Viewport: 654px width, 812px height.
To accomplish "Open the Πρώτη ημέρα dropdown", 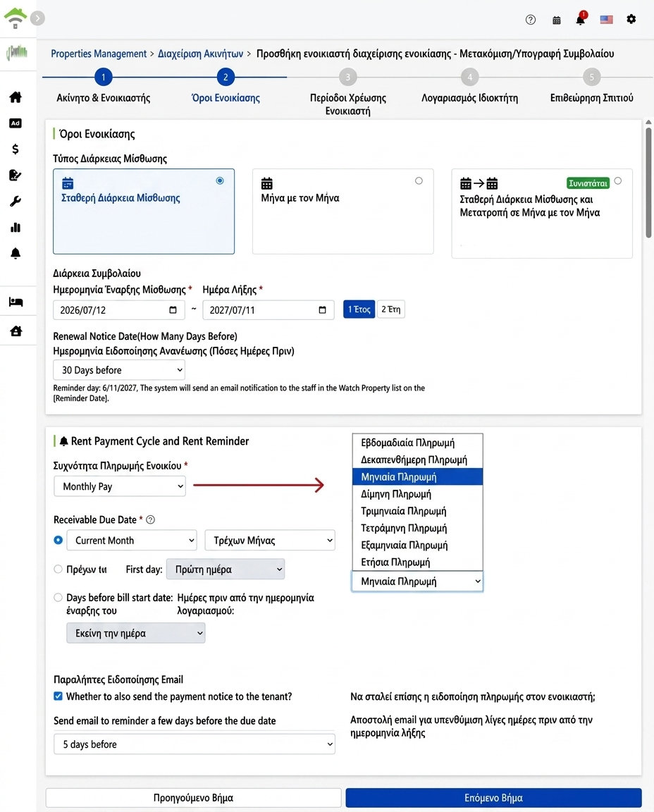I will coord(226,569).
